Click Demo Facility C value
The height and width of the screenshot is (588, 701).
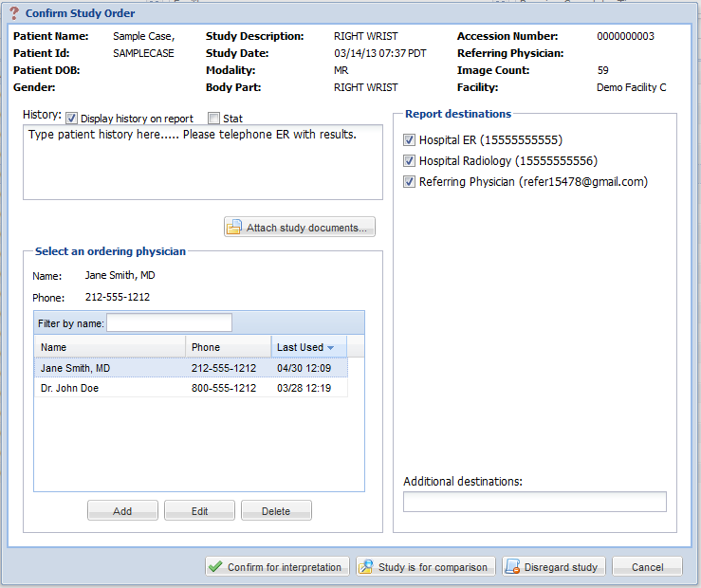coord(631,87)
